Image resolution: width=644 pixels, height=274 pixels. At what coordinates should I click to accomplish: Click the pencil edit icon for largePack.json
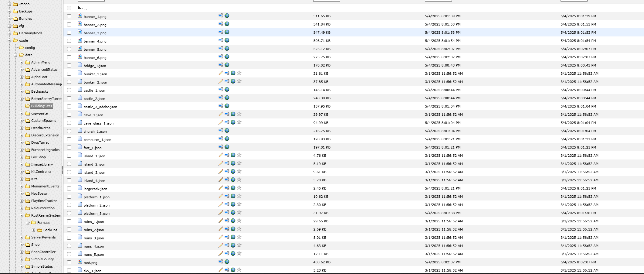(221, 188)
